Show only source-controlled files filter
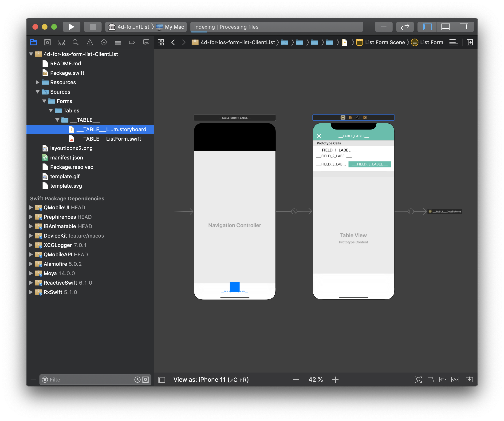 (x=146, y=380)
